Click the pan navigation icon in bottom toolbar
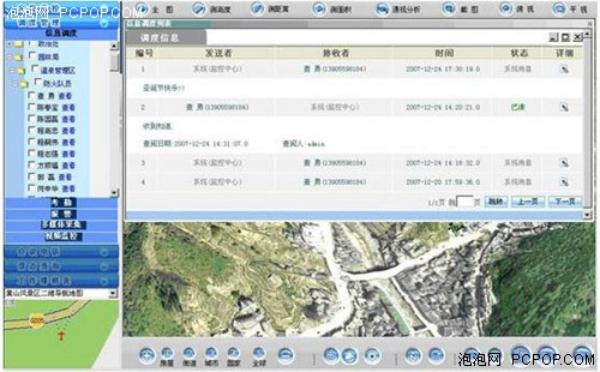Screen dimensions: 600x372 tap(147, 356)
